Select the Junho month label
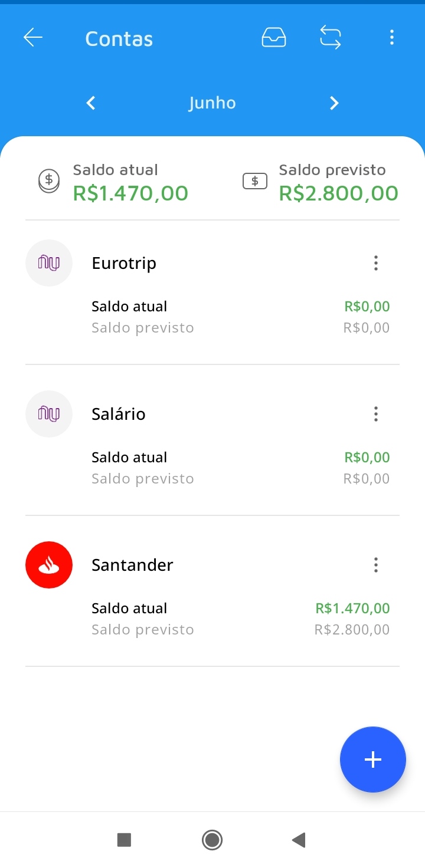 212,103
